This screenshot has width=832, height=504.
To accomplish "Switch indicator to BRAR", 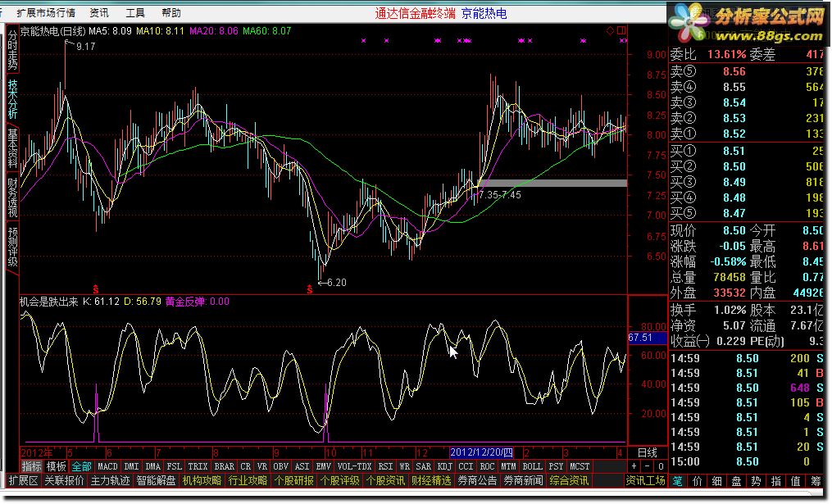I will click(224, 466).
